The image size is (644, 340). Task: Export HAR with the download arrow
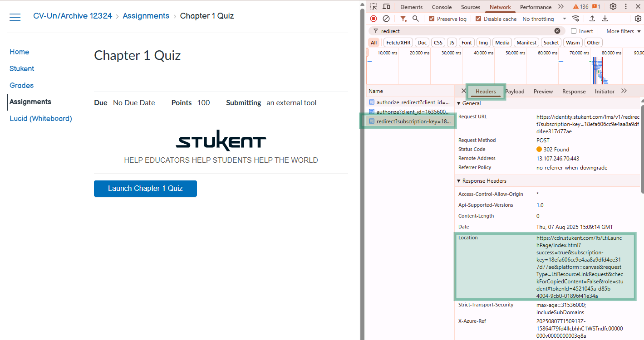coord(605,19)
